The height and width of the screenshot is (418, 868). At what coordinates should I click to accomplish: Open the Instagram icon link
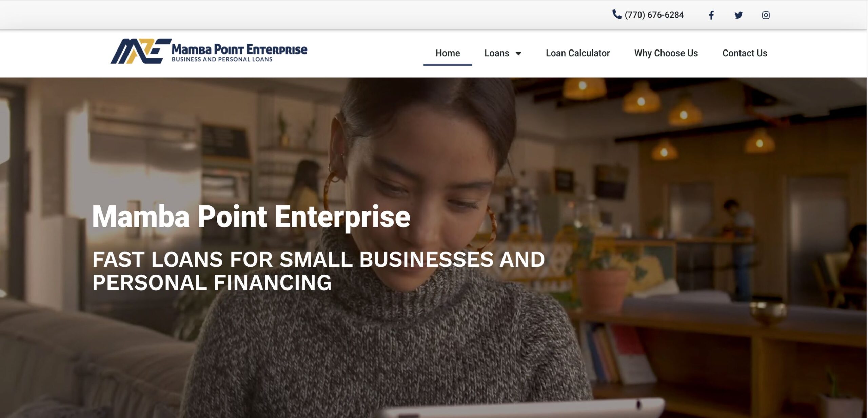766,15
